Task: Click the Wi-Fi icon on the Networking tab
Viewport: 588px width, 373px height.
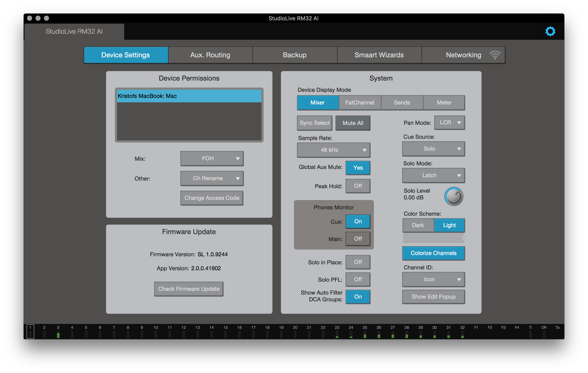Action: click(x=495, y=55)
